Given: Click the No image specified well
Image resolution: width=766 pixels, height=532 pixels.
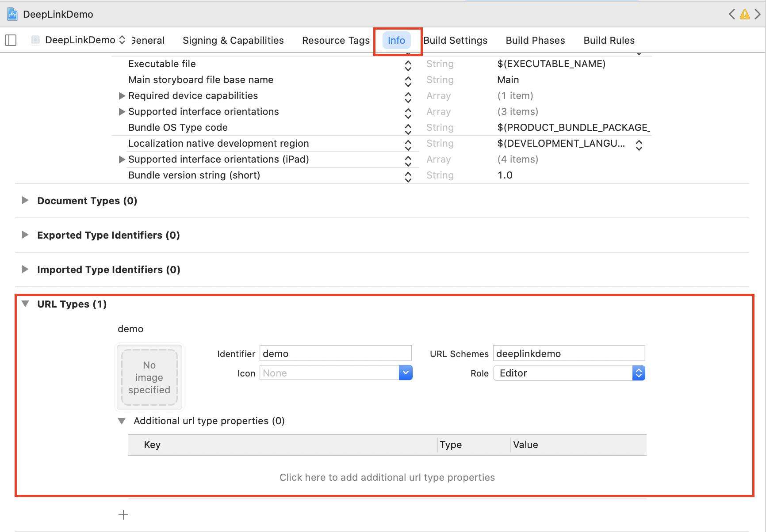Looking at the screenshot, I should 149,377.
